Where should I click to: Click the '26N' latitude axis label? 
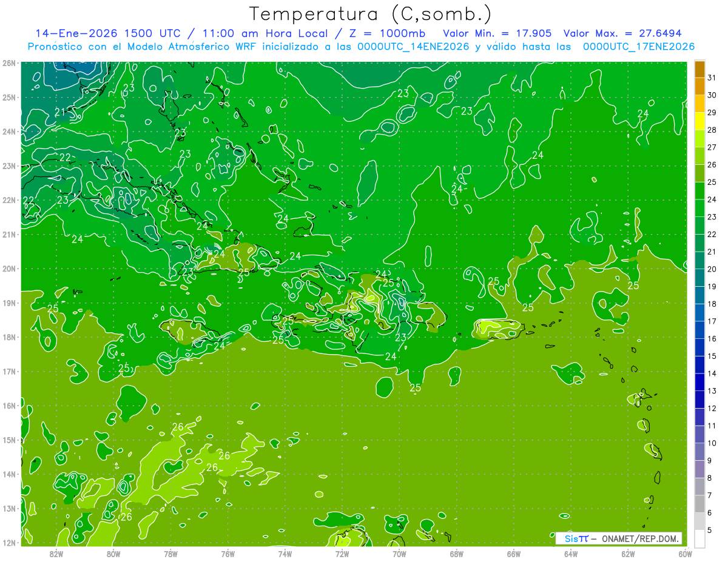coord(8,63)
